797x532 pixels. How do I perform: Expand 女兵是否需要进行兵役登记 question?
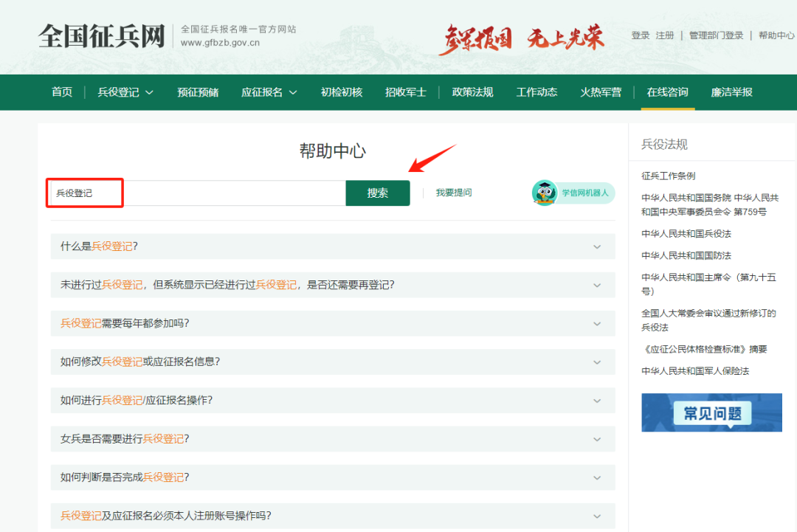pos(332,438)
